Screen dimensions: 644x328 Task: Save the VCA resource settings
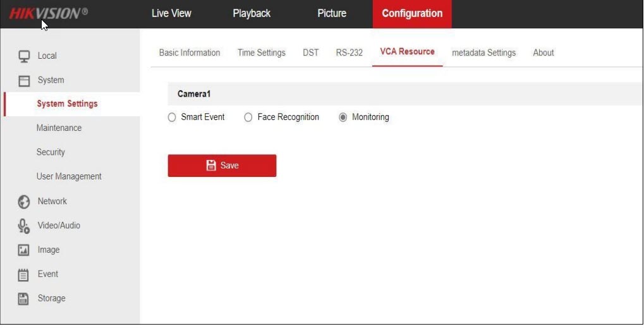tap(222, 166)
